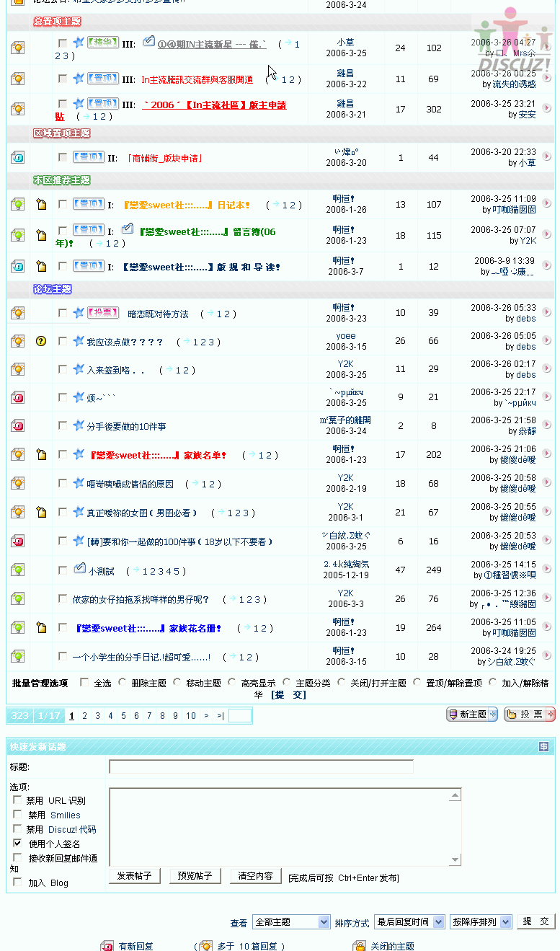Go to page 2 in pagination
The image size is (560, 951).
tap(85, 716)
